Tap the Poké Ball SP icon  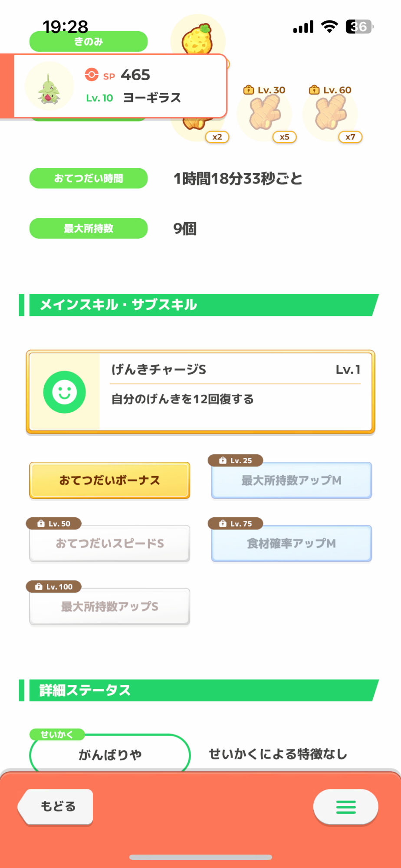(92, 75)
